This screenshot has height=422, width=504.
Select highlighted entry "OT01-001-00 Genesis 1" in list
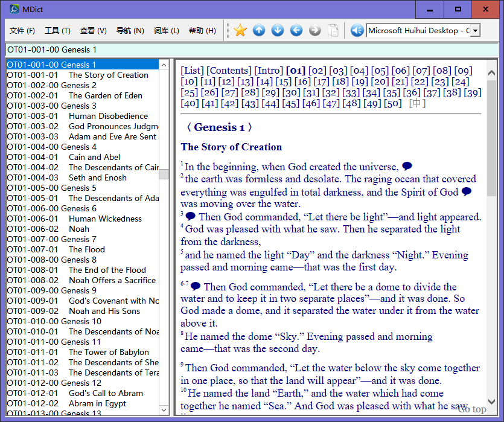83,65
